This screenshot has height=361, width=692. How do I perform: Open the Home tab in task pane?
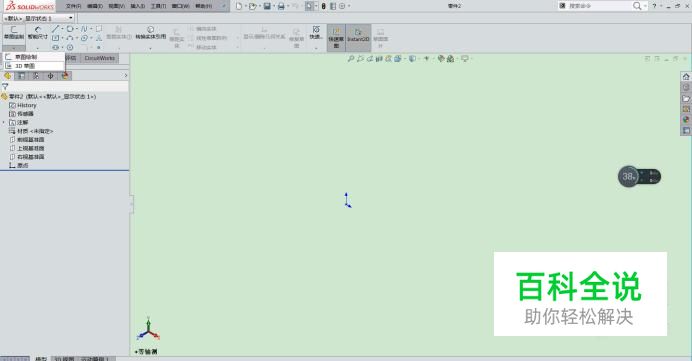point(686,77)
